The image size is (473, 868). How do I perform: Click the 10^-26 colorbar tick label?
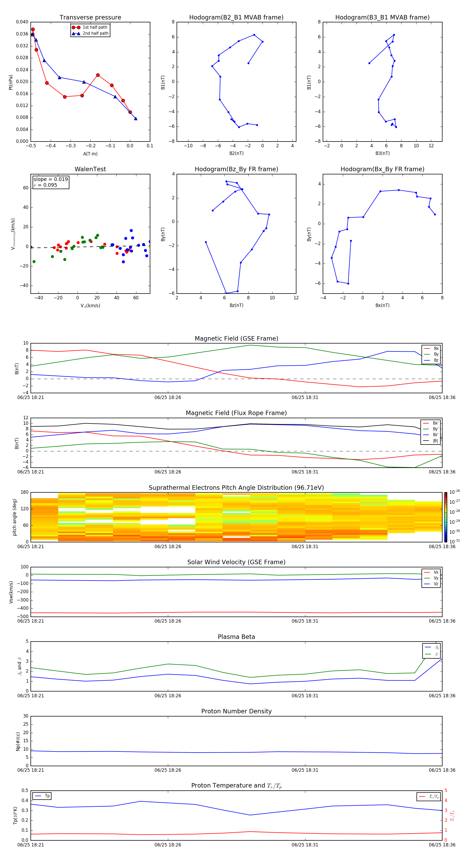pos(455,492)
